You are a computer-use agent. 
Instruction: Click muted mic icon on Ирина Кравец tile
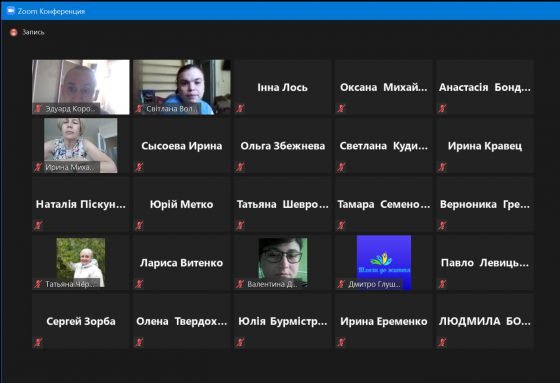pyautogui.click(x=442, y=166)
